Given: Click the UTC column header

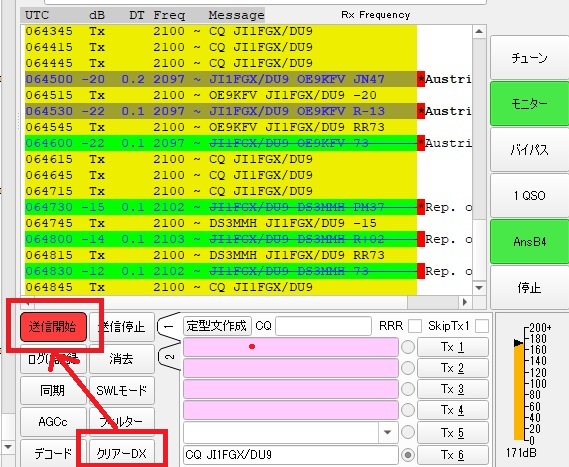Looking at the screenshot, I should [37, 15].
